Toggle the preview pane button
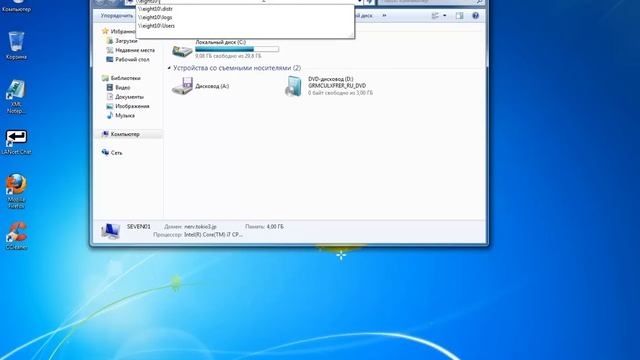640x360 pixels. 460,16
